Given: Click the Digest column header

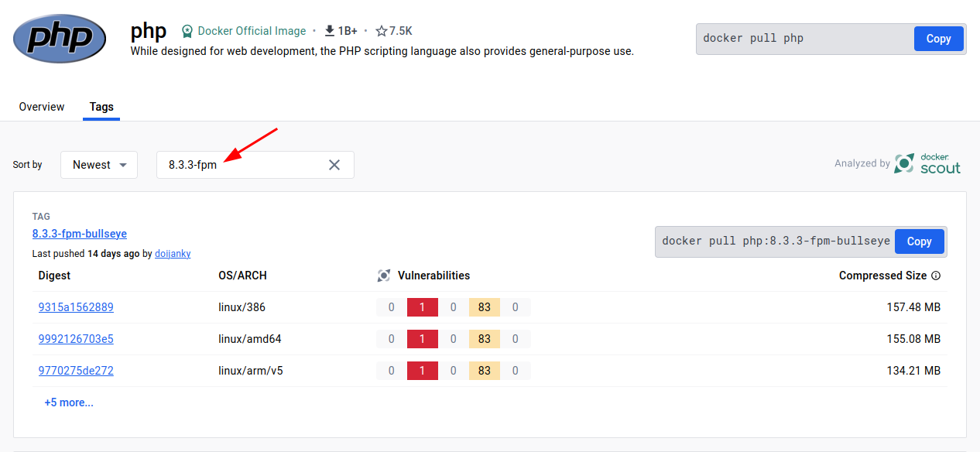Looking at the screenshot, I should coord(54,276).
